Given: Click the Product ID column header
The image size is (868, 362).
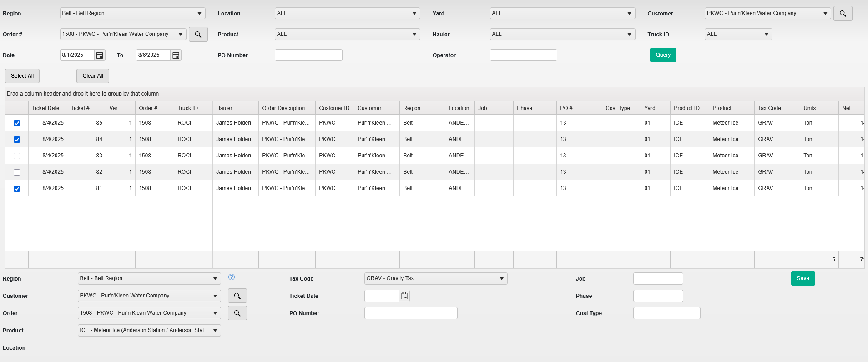Looking at the screenshot, I should point(686,108).
